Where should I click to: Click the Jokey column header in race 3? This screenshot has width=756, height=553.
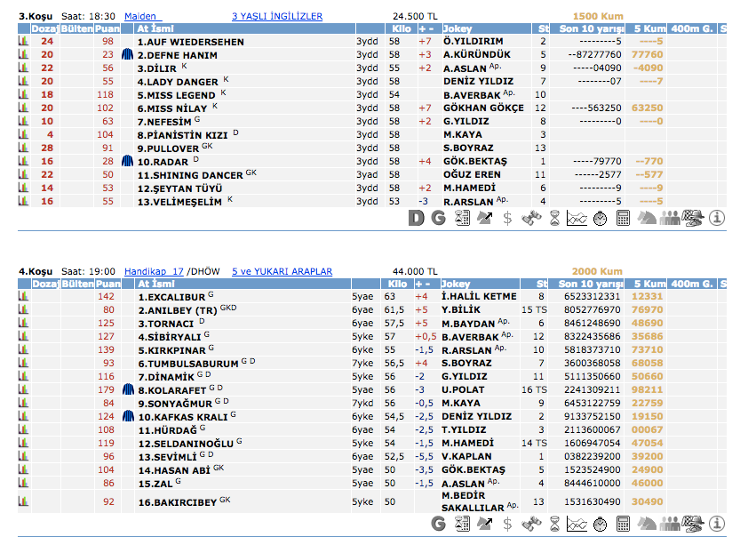point(458,28)
